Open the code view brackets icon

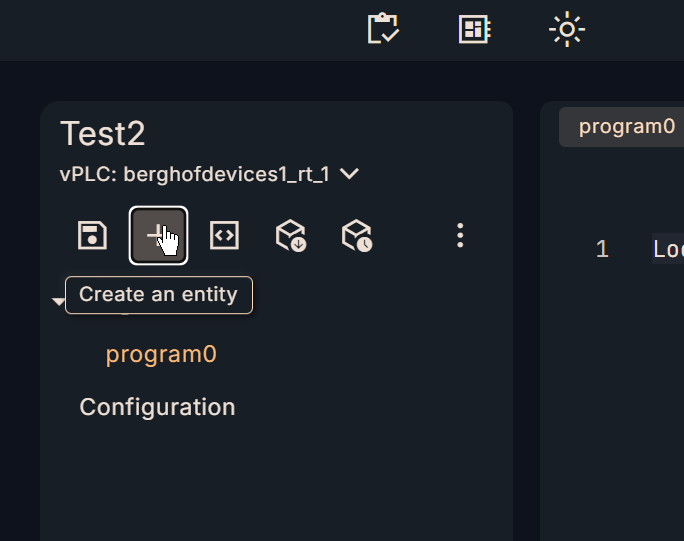coord(224,235)
